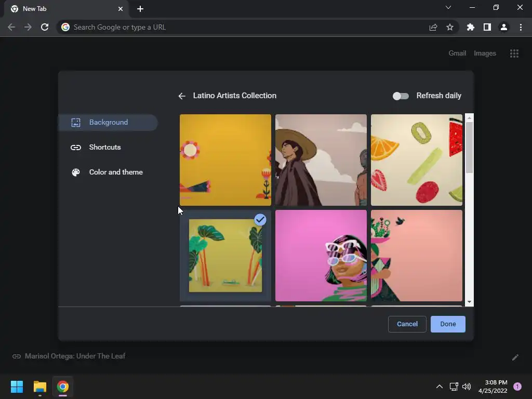Open the Shortcuts section

coord(105,147)
